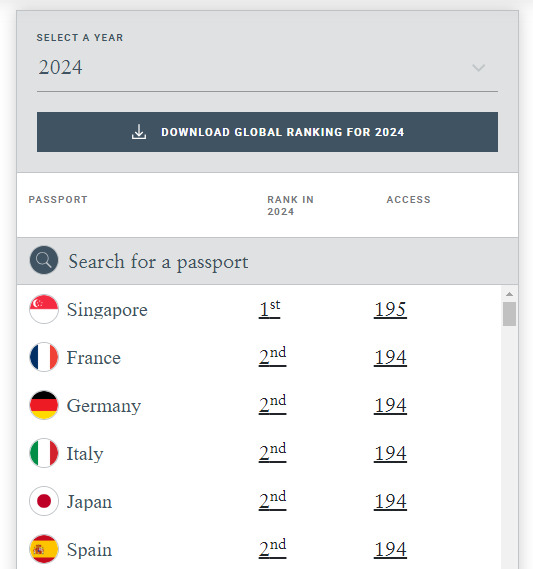Open Singapore's 195 access link
The width and height of the screenshot is (533, 569).
coord(390,310)
